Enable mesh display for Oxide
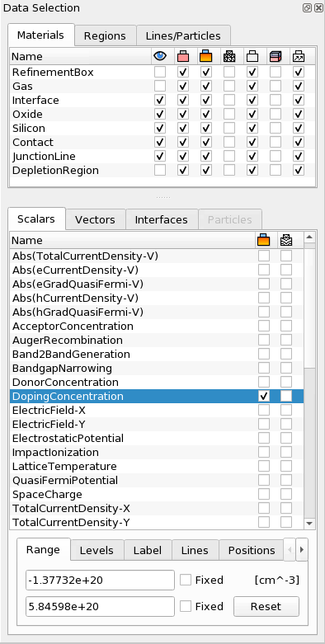The height and width of the screenshot is (644, 325). click(228, 114)
